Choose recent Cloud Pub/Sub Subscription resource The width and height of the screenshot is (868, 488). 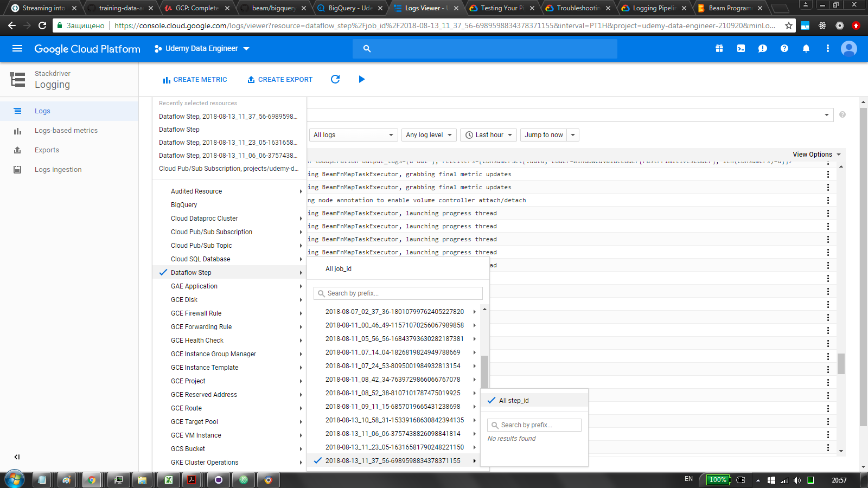pos(228,169)
